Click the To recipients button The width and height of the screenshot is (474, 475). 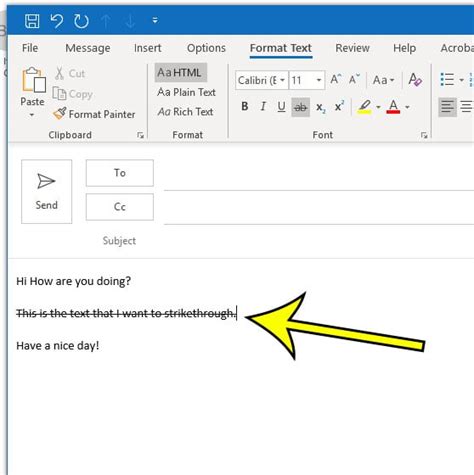click(120, 173)
